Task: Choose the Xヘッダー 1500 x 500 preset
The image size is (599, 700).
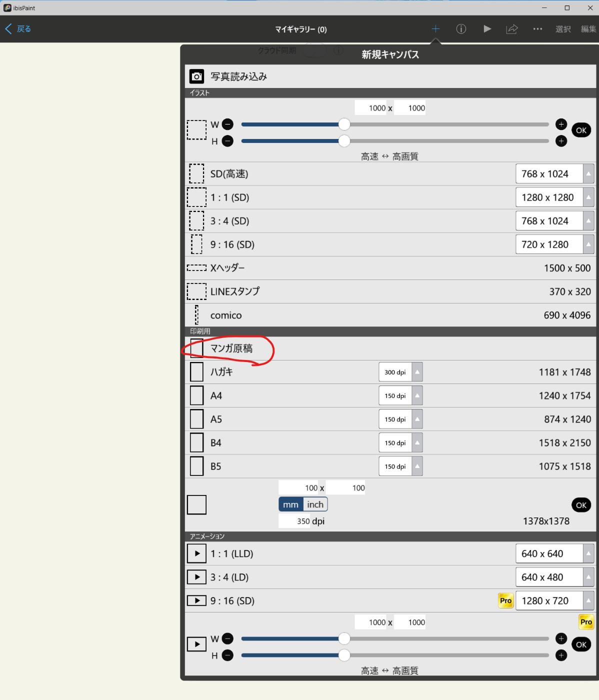Action: tap(390, 268)
